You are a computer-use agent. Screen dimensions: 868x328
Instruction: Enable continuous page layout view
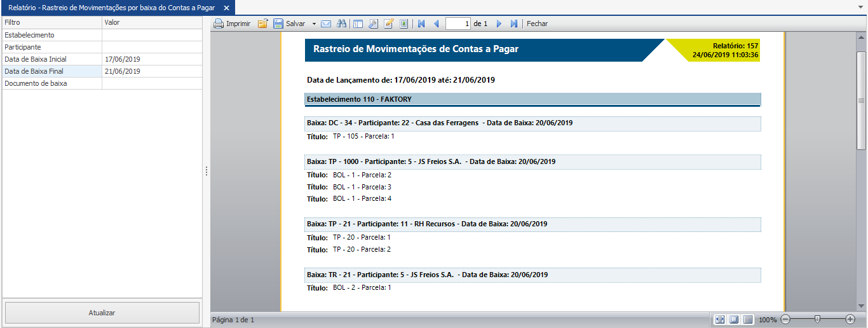click(748, 319)
